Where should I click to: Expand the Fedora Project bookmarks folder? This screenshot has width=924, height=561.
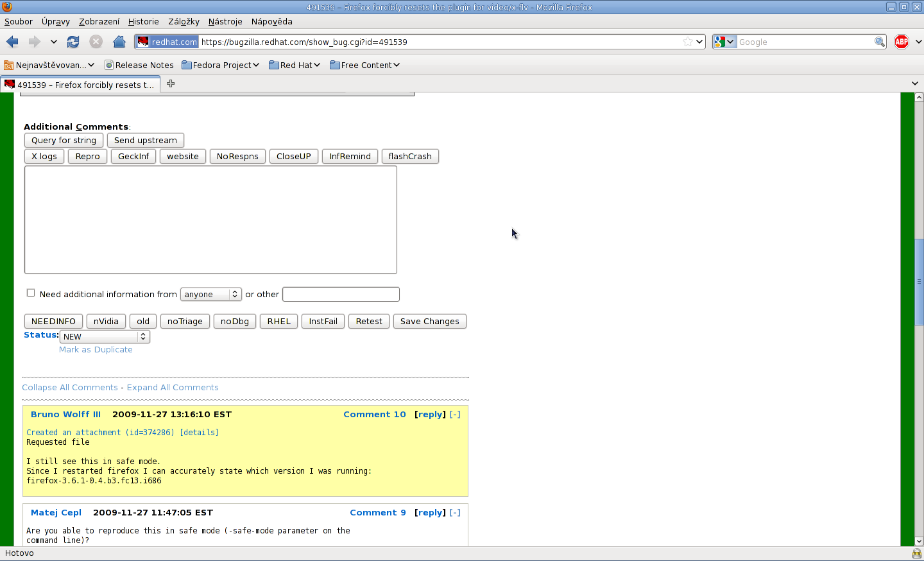pos(221,65)
